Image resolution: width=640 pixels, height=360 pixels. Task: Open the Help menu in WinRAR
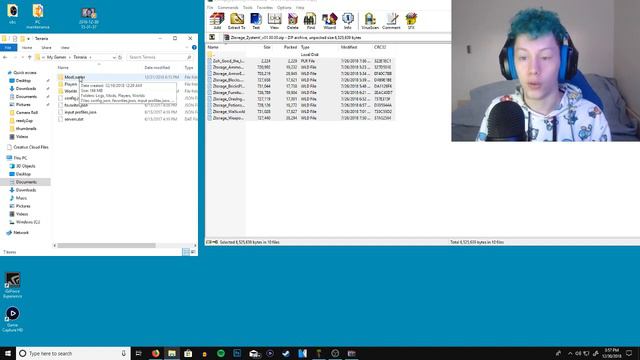[x=300, y=7]
